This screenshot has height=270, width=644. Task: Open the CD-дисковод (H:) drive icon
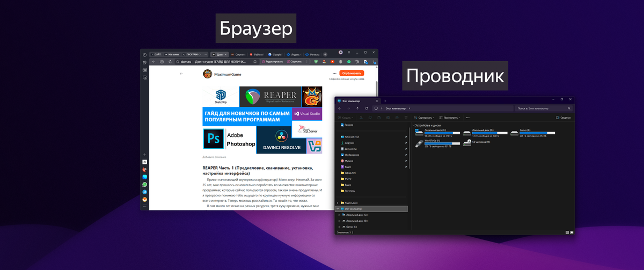(x=467, y=142)
